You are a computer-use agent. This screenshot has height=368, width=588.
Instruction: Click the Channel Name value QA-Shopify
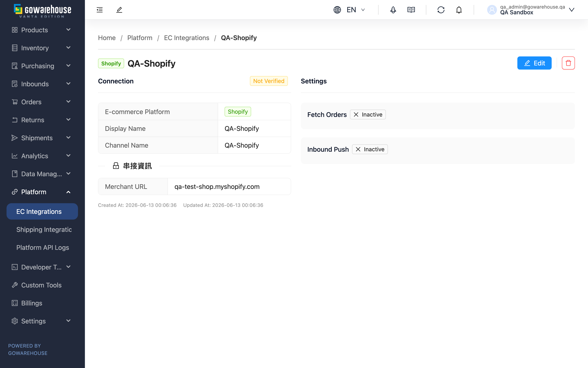click(242, 145)
